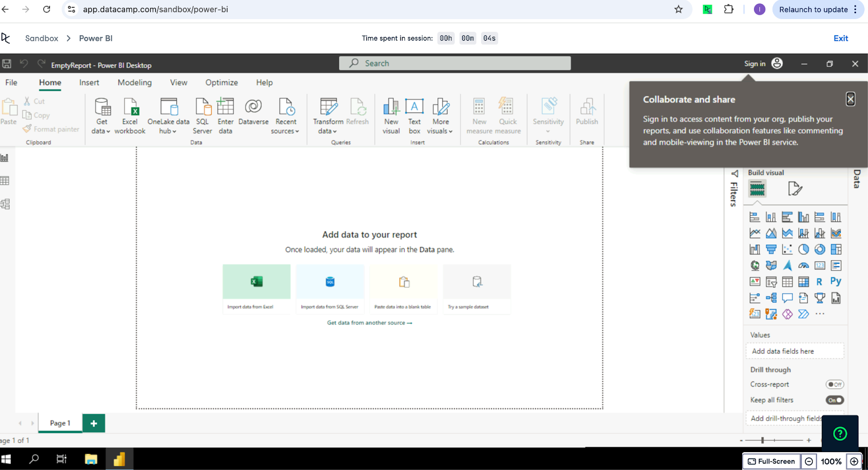Zoom in with the report zoom plus
Screen dimensions: 868x470
[809, 440]
